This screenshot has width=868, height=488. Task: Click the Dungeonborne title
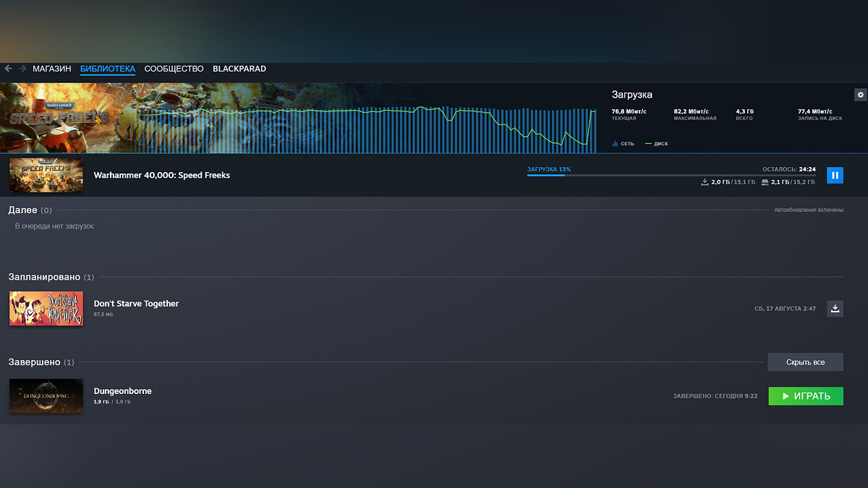pyautogui.click(x=123, y=391)
